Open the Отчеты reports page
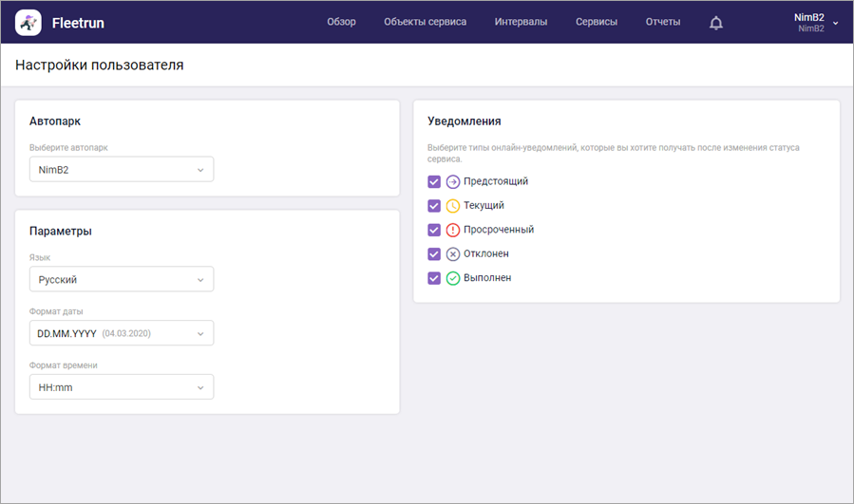Screen dimensions: 854x504 click(x=662, y=22)
